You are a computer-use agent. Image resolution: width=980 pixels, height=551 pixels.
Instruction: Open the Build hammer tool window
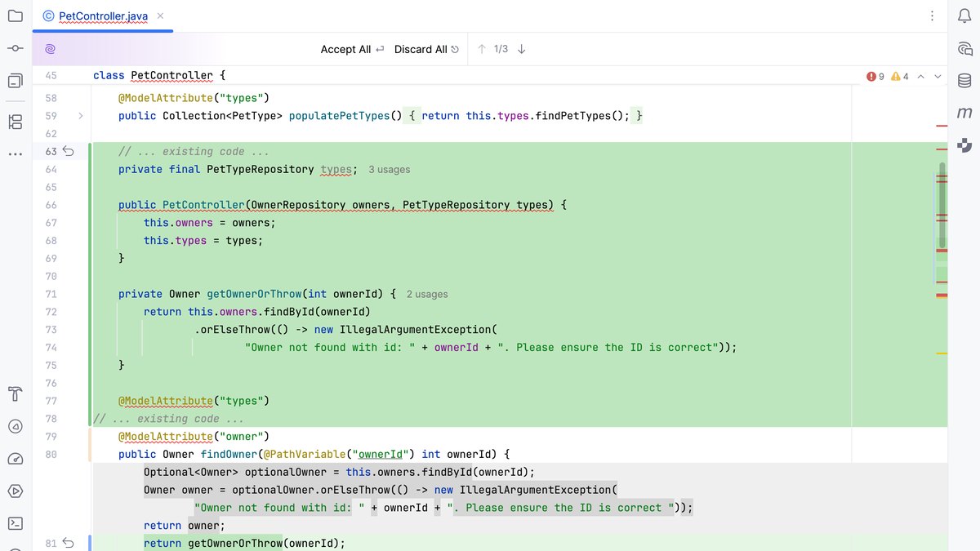[15, 395]
